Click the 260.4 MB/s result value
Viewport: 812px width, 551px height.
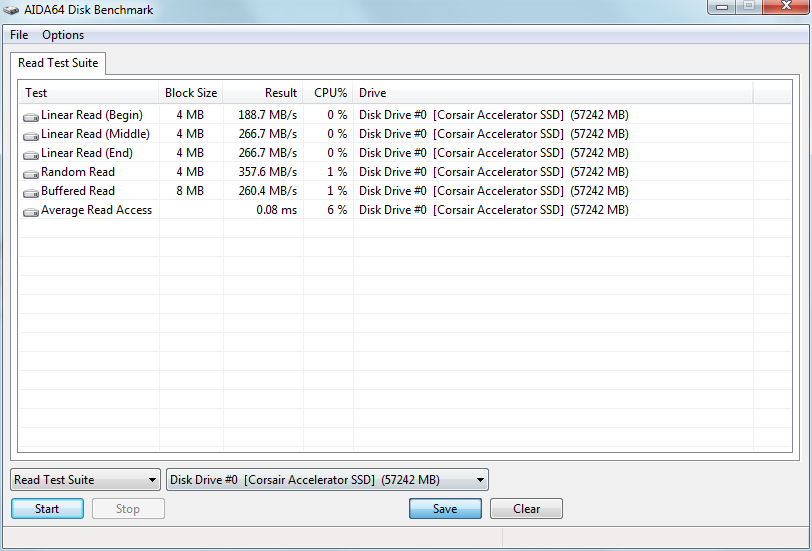(267, 191)
